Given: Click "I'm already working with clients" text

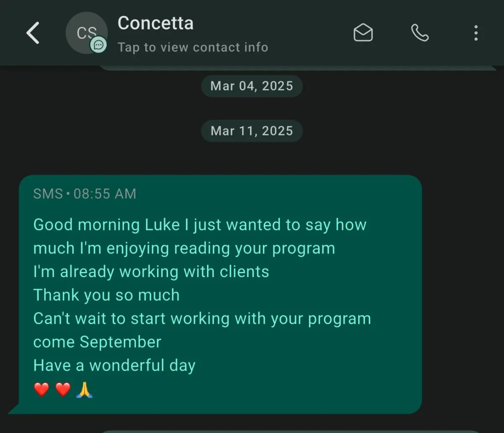Looking at the screenshot, I should (x=151, y=272).
